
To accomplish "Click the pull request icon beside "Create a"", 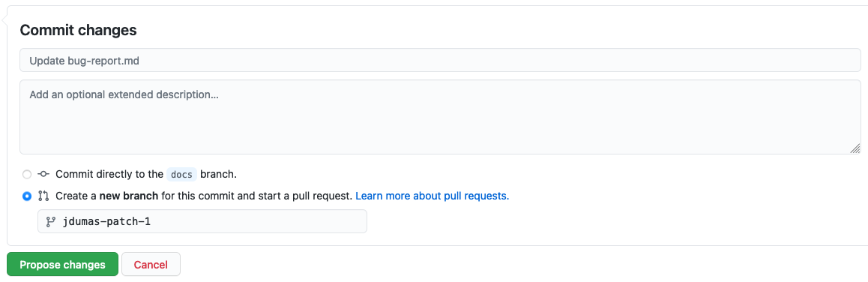I will (43, 196).
